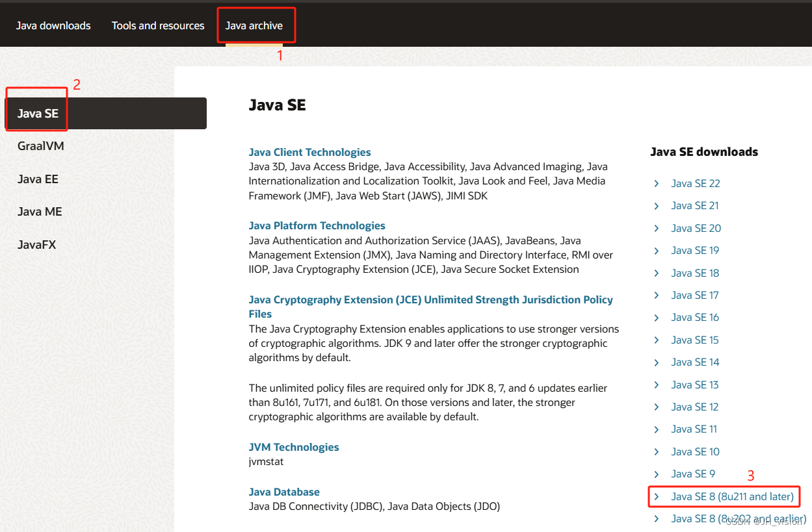Screen dimensions: 812x532
Task: Click the chevron beside Java SE 14
Action: tap(657, 362)
